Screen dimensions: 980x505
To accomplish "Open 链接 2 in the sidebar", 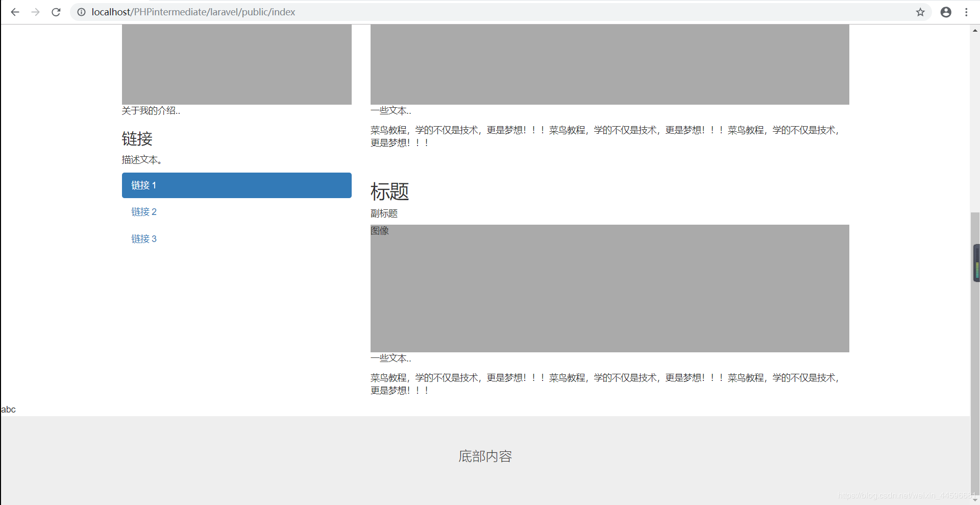I will [x=144, y=212].
